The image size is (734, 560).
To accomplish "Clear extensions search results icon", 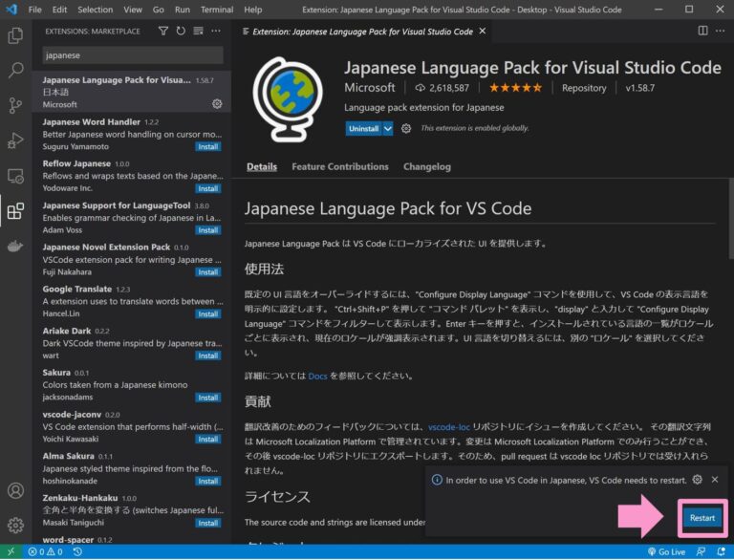I will click(x=199, y=31).
